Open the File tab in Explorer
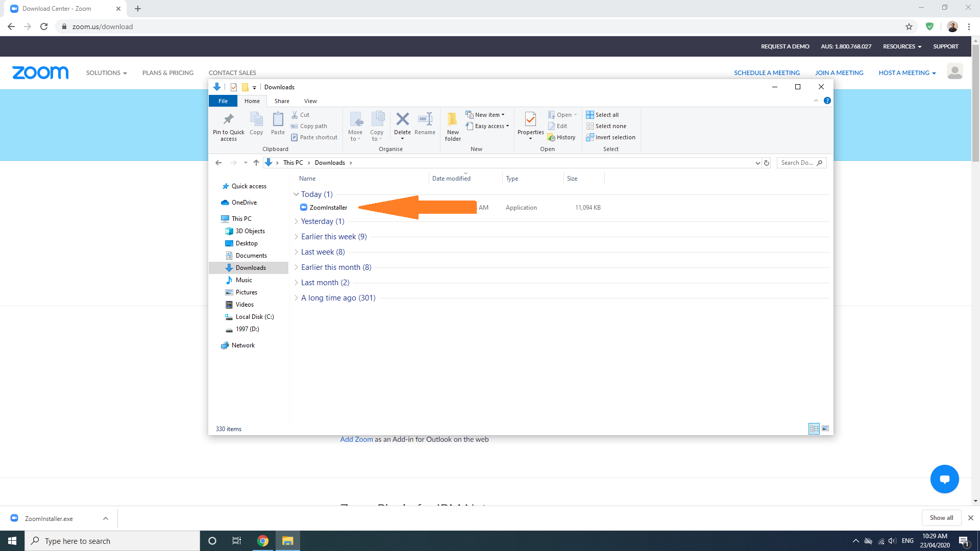The image size is (980, 551). point(223,101)
